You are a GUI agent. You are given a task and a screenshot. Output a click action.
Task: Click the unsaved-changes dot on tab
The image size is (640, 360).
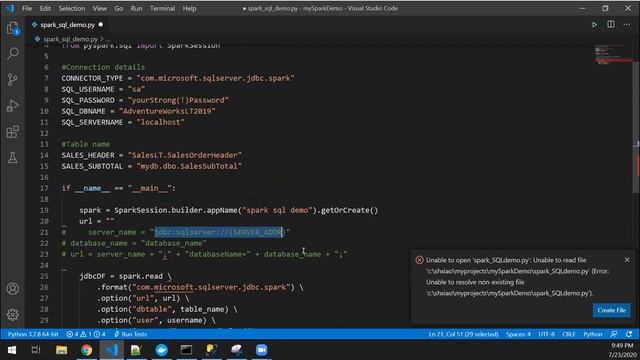[100, 25]
